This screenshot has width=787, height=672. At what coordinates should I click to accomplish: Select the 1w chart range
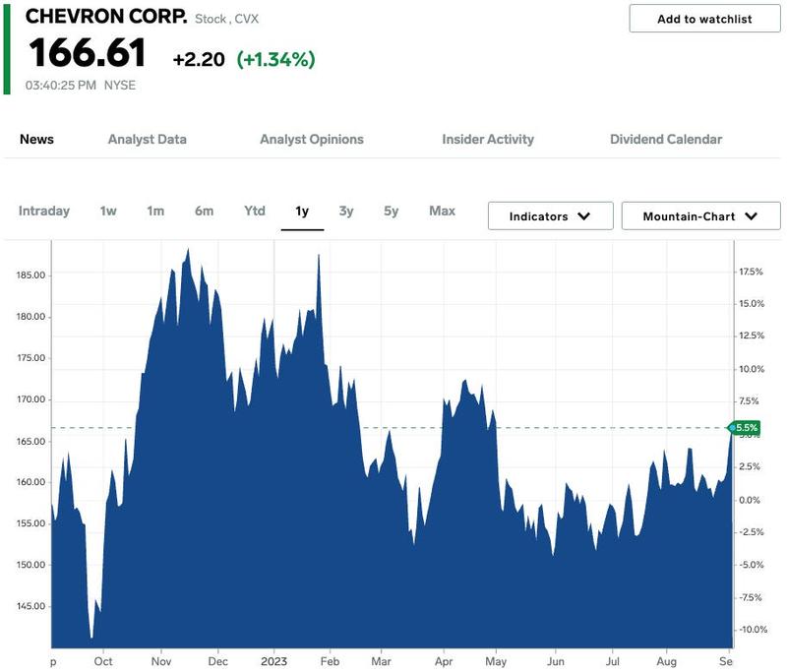tap(108, 211)
